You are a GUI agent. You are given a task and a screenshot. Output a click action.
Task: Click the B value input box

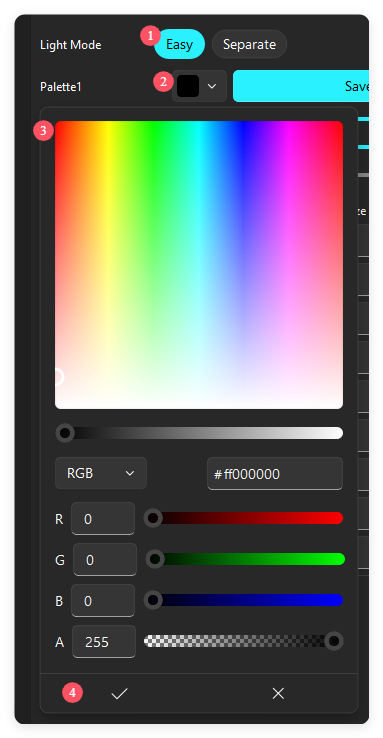(103, 601)
